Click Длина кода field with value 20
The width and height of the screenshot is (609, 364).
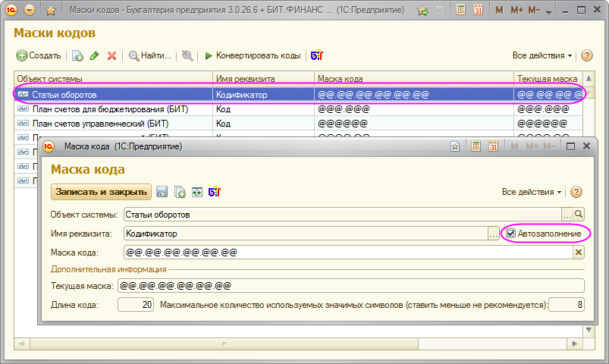coord(136,305)
